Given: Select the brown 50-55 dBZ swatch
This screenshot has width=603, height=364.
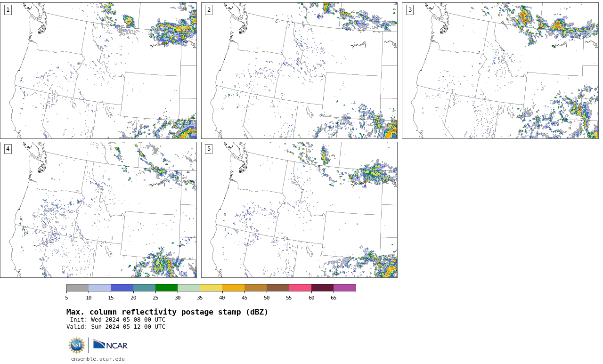Looking at the screenshot, I should click(x=278, y=288).
